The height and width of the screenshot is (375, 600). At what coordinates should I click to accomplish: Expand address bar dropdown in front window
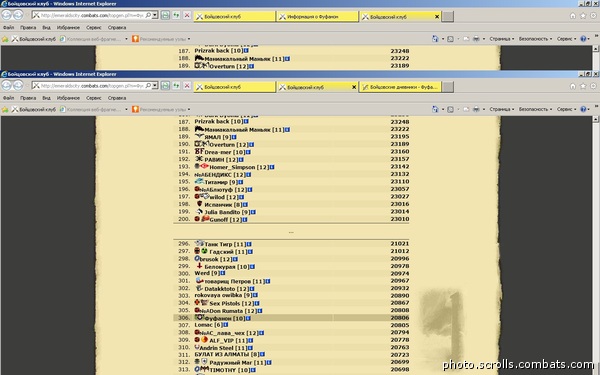tap(155, 86)
